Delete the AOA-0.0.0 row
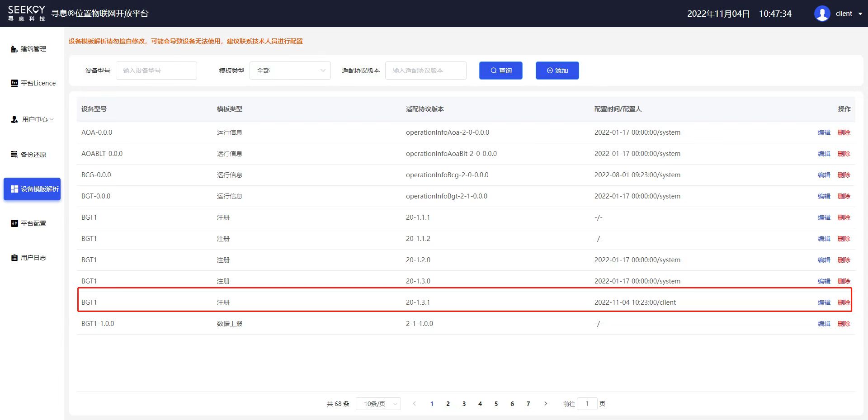Screen dimensions: 868x420 tap(844, 132)
